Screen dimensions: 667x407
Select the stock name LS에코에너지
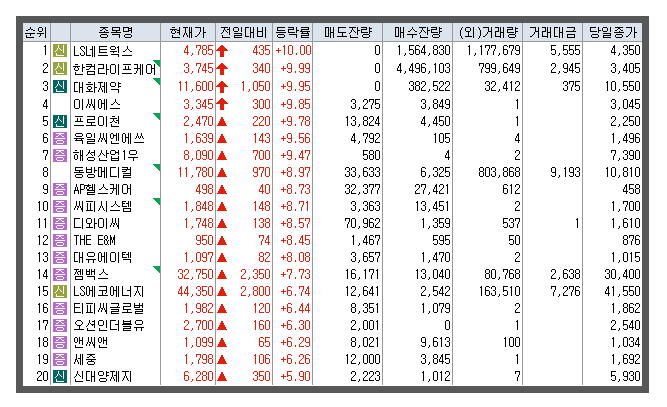(108, 292)
